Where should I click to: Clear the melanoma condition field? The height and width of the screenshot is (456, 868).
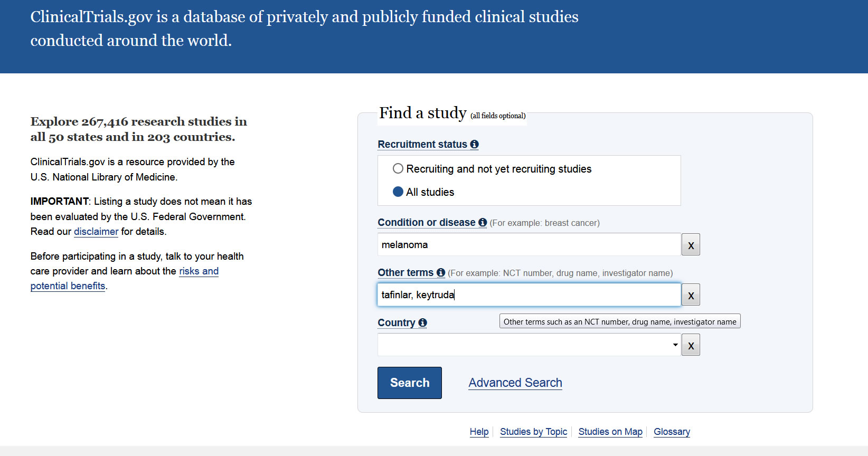pyautogui.click(x=691, y=245)
